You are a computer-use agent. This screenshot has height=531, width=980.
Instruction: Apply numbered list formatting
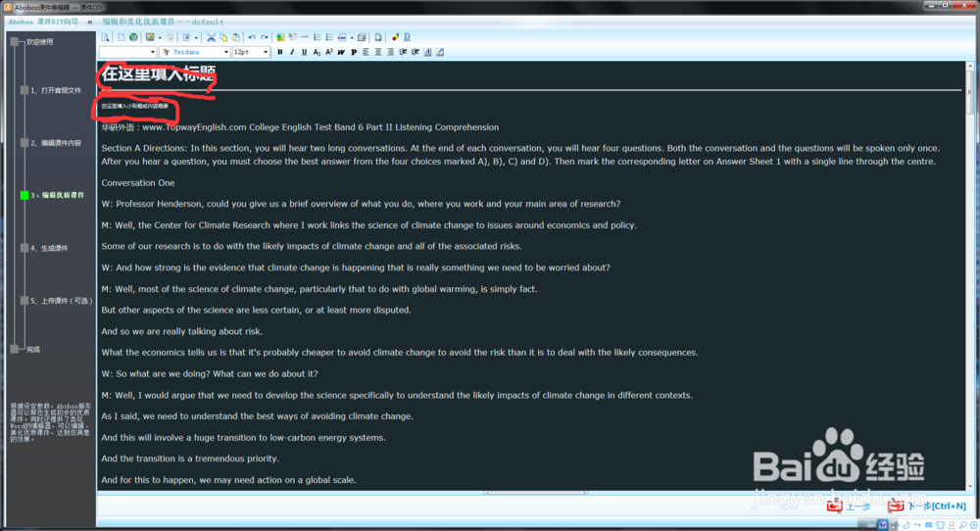(x=317, y=37)
